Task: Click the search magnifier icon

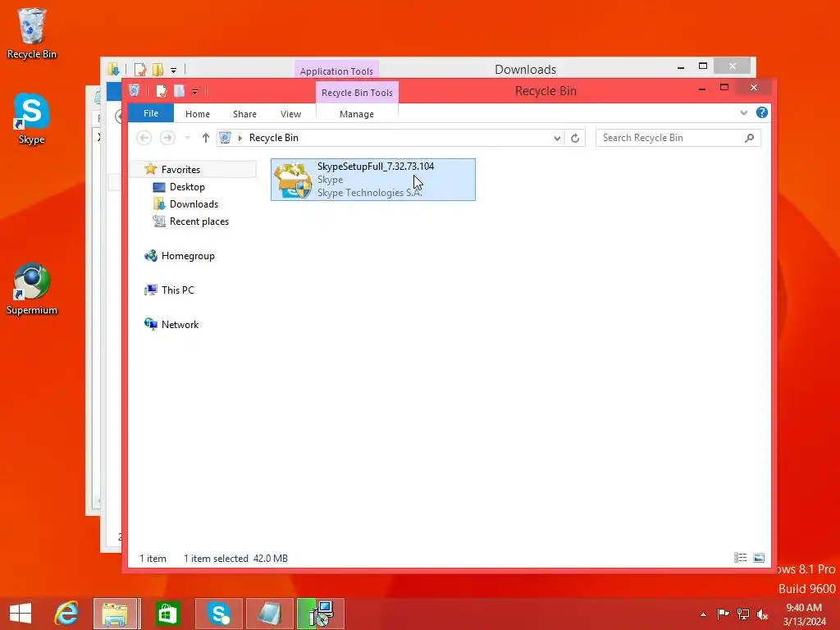Action: click(x=750, y=138)
